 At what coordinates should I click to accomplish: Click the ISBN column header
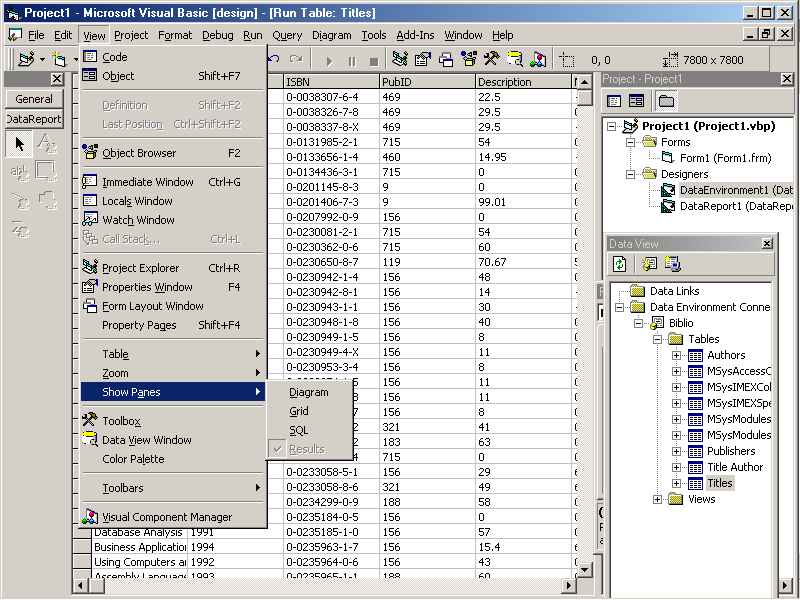pos(331,82)
